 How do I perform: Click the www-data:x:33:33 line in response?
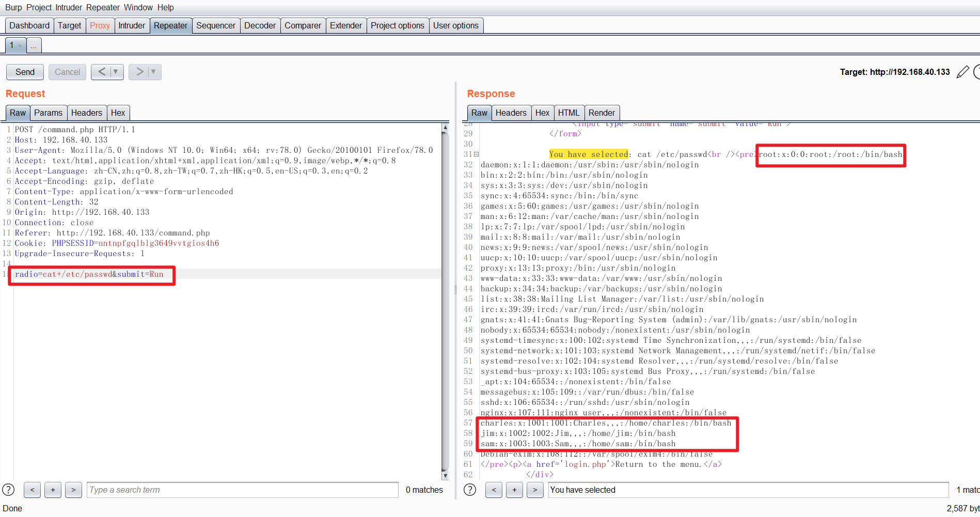click(x=602, y=278)
